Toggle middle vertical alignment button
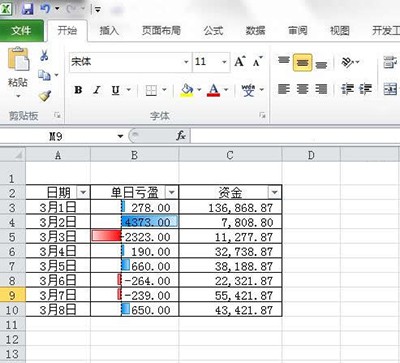 [x=302, y=63]
